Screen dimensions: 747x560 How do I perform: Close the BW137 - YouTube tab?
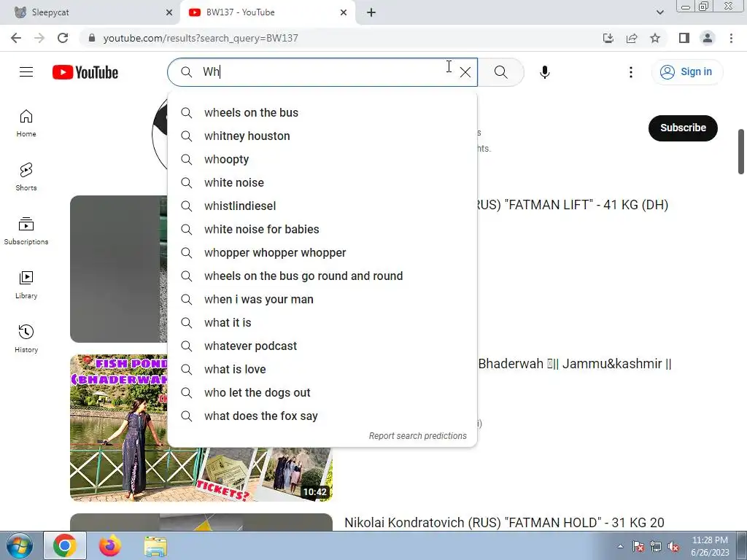pyautogui.click(x=344, y=12)
